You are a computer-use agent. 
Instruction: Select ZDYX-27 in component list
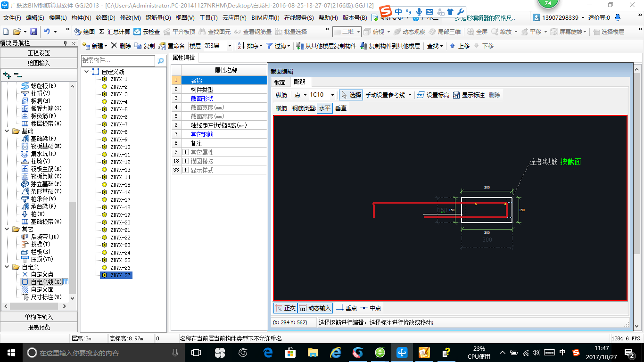coord(116,275)
